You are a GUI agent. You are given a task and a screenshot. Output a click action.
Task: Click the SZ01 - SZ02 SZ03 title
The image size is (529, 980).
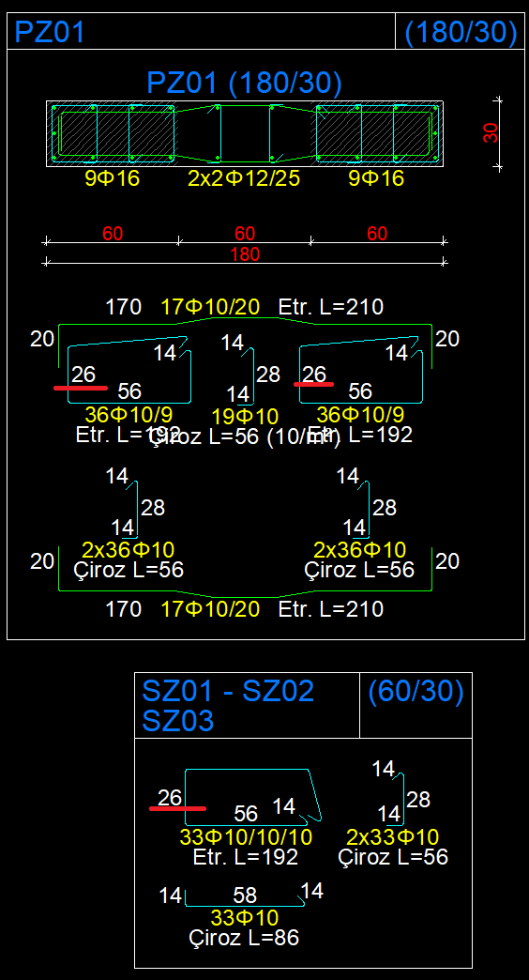coord(228,706)
